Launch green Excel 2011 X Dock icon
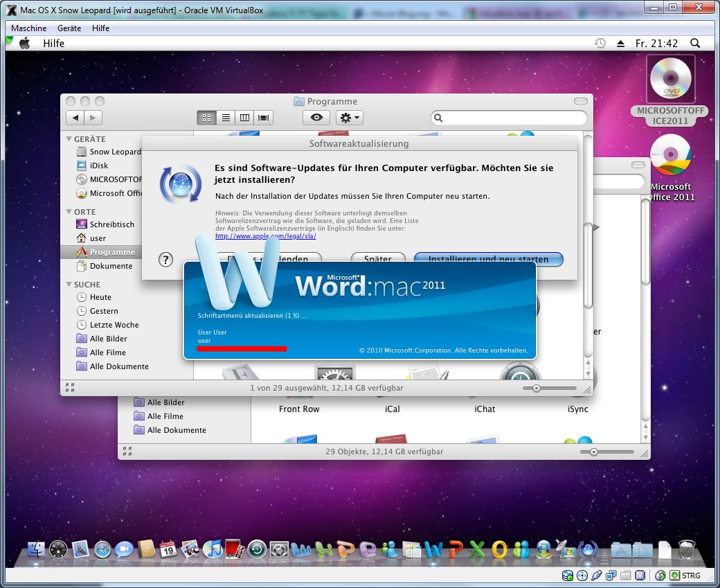This screenshot has width=720, height=588. [477, 549]
